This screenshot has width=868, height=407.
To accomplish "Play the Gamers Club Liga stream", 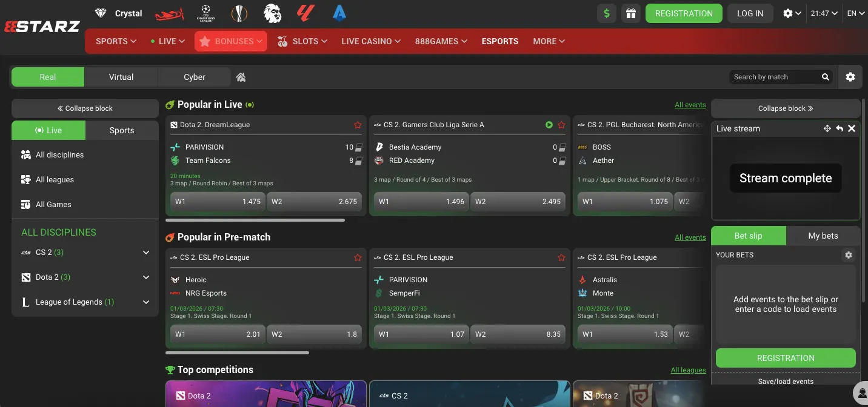I will coord(549,125).
